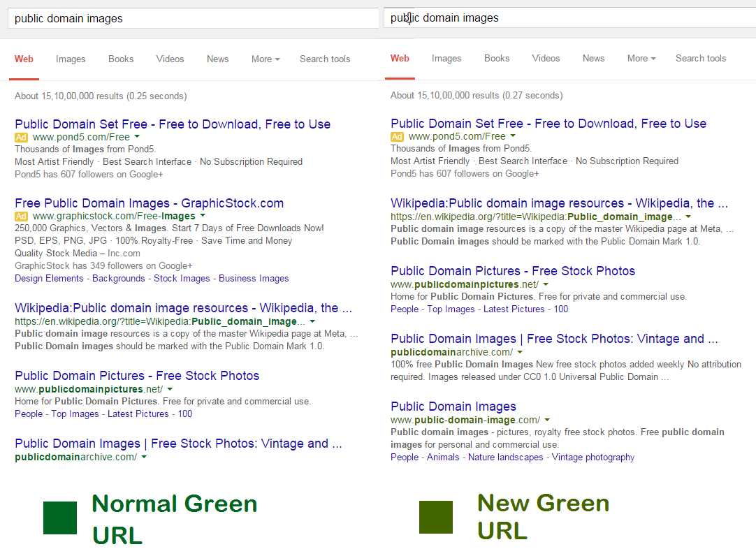756x556 pixels.
Task: Open the Videos tab in right pane
Action: [x=546, y=59]
